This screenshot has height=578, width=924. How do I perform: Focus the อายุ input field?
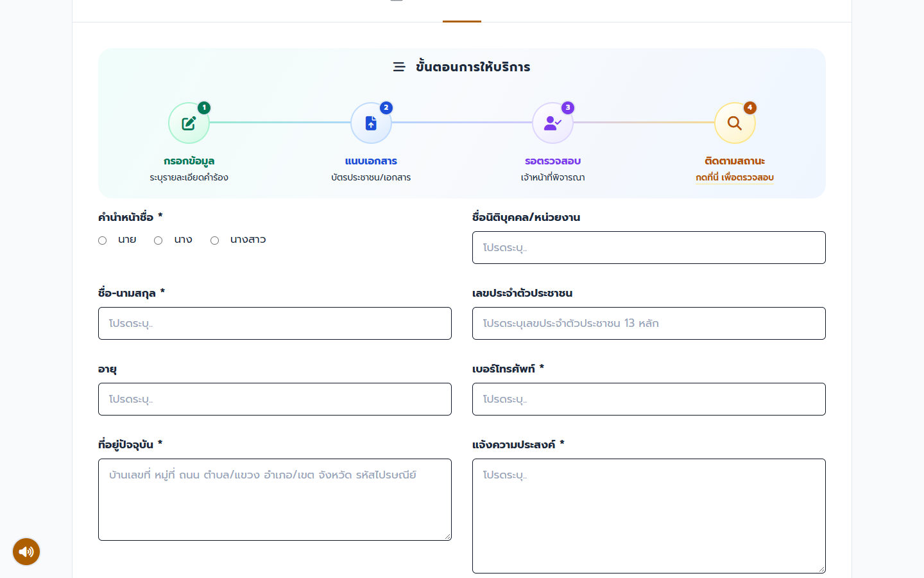(275, 399)
